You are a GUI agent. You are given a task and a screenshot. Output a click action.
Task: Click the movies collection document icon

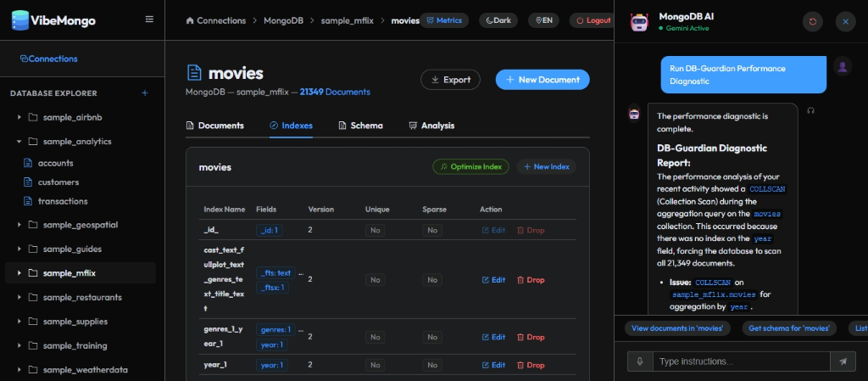(x=194, y=72)
